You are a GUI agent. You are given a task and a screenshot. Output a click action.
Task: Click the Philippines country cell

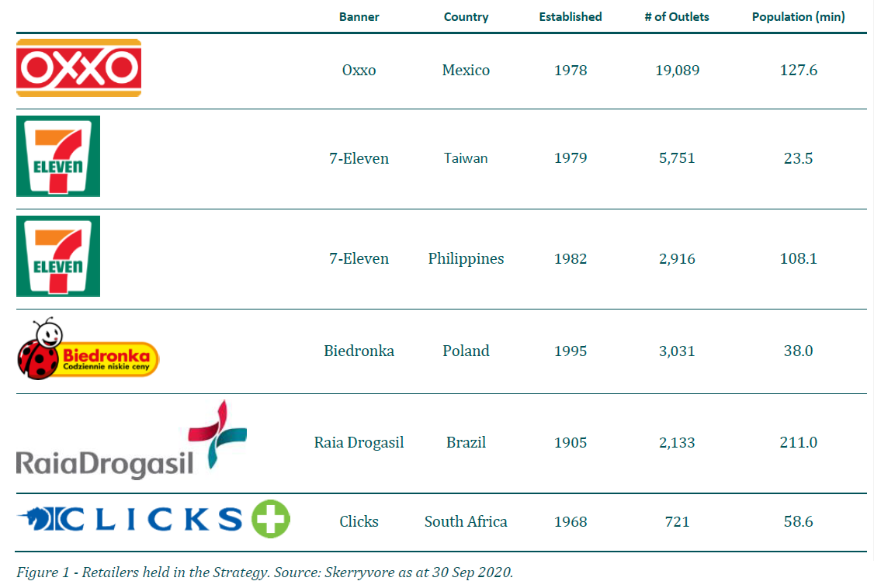tap(466, 259)
